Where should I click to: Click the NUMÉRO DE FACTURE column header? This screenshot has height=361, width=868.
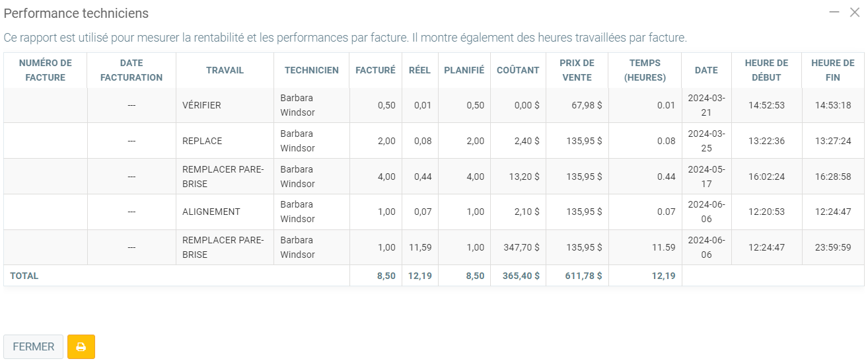tap(46, 70)
